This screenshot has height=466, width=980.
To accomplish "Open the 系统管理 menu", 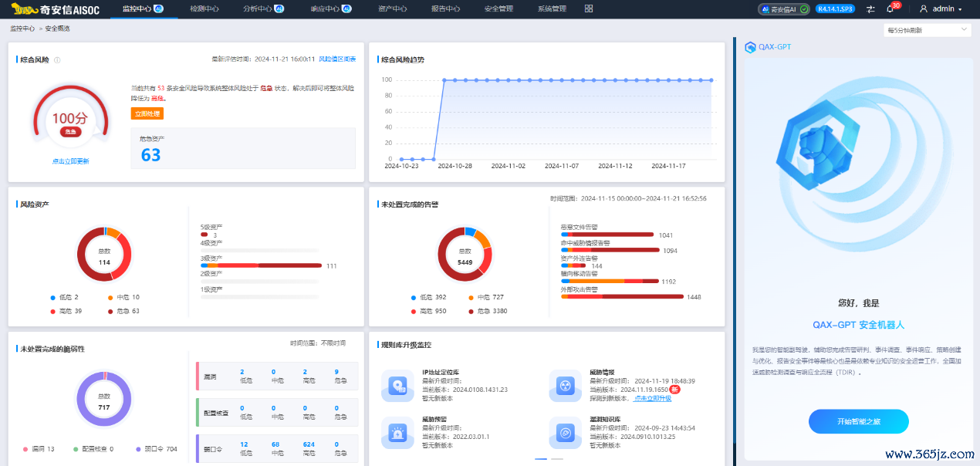I will point(552,8).
